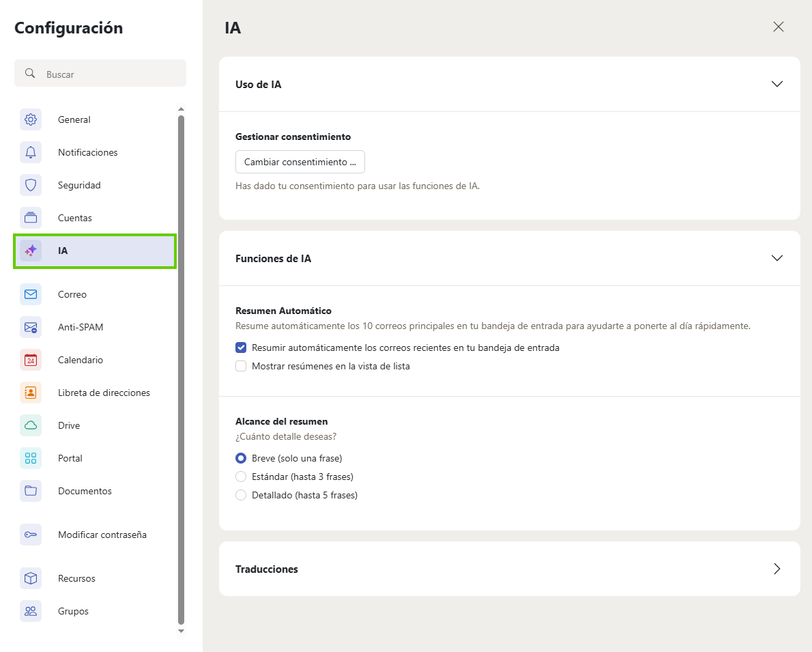Viewport: 812px width, 652px height.
Task: Click the Seguridad shield icon
Action: point(31,185)
